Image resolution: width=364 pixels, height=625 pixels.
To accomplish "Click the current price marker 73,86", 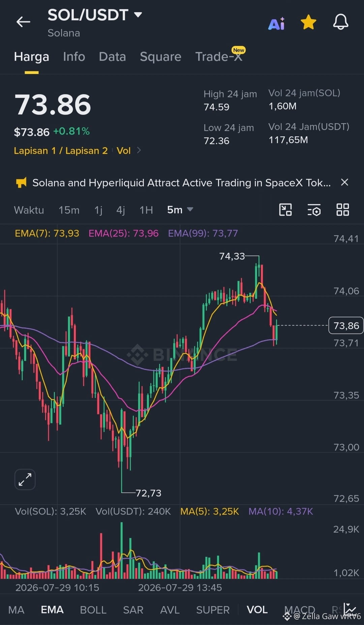I will click(346, 325).
